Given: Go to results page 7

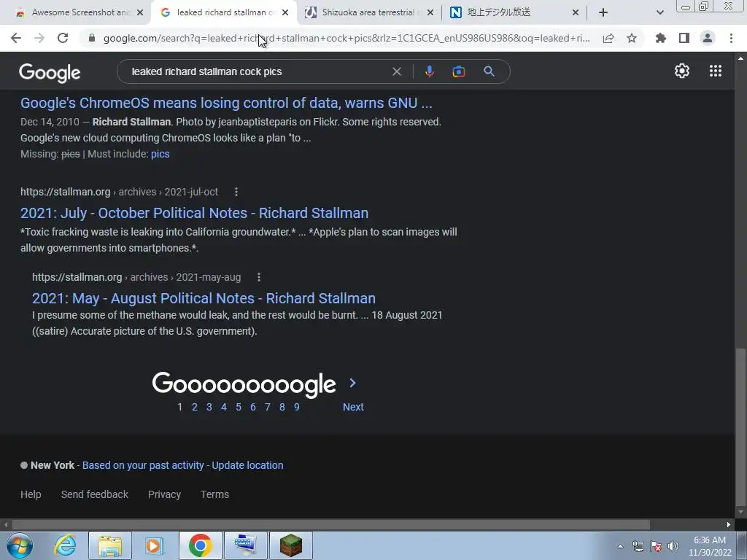Looking at the screenshot, I should [x=267, y=407].
